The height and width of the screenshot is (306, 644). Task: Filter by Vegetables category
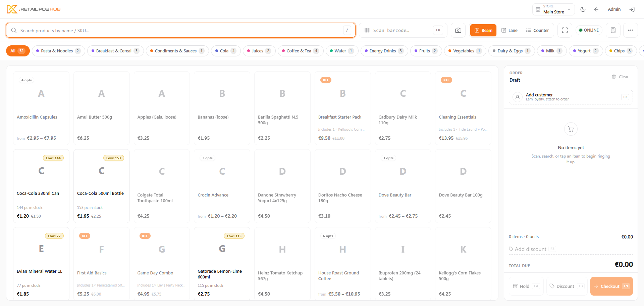click(465, 51)
